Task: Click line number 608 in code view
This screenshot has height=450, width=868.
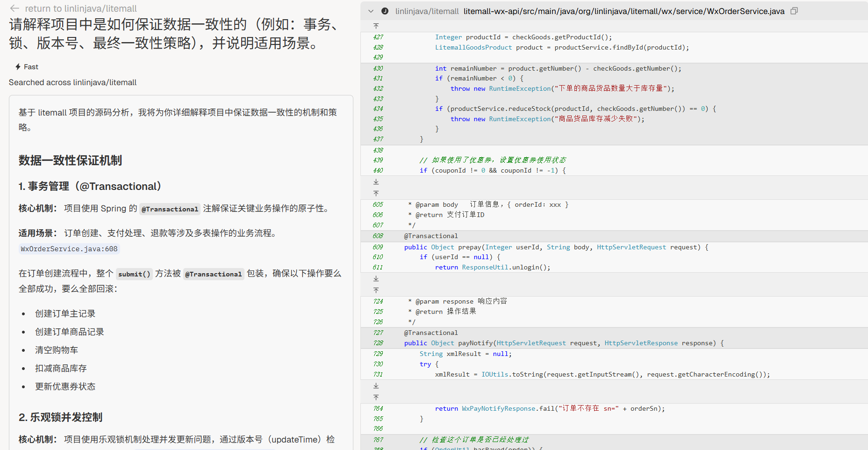Action: coord(378,236)
